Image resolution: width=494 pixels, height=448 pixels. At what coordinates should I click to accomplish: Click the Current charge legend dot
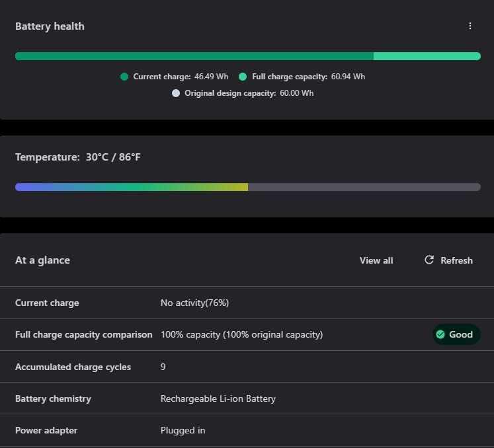pyautogui.click(x=124, y=77)
